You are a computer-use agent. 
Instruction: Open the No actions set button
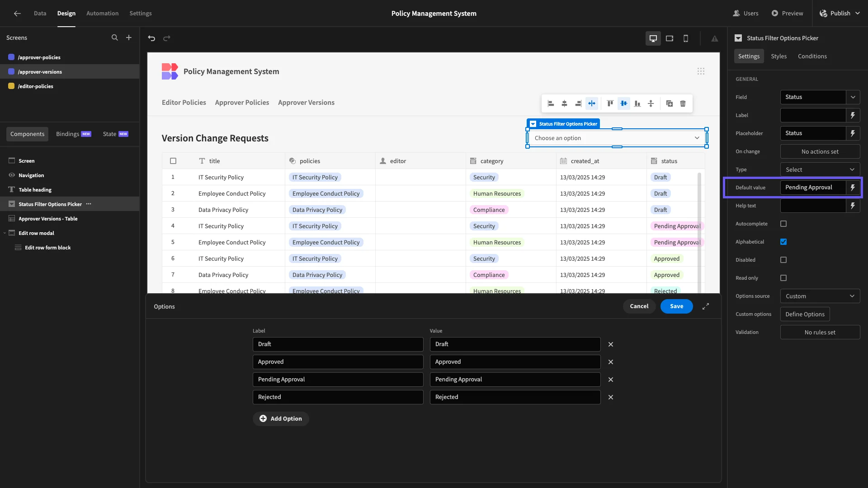[820, 151]
